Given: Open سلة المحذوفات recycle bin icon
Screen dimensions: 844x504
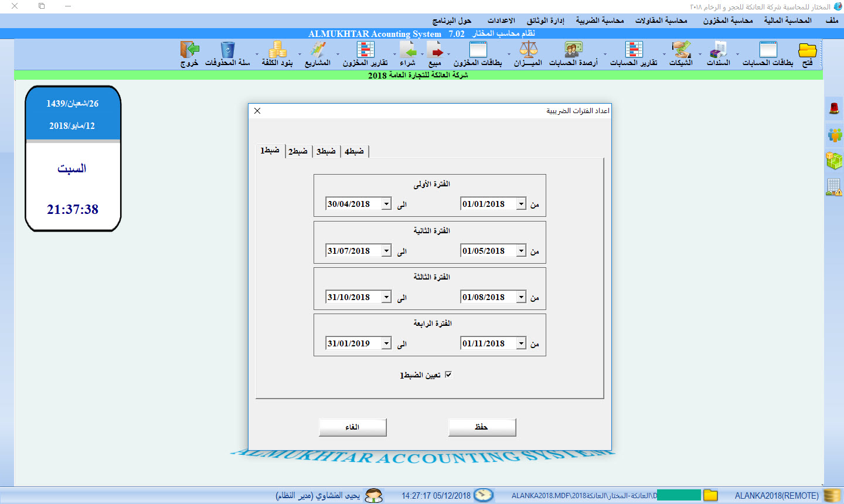Looking at the screenshot, I should click(227, 50).
